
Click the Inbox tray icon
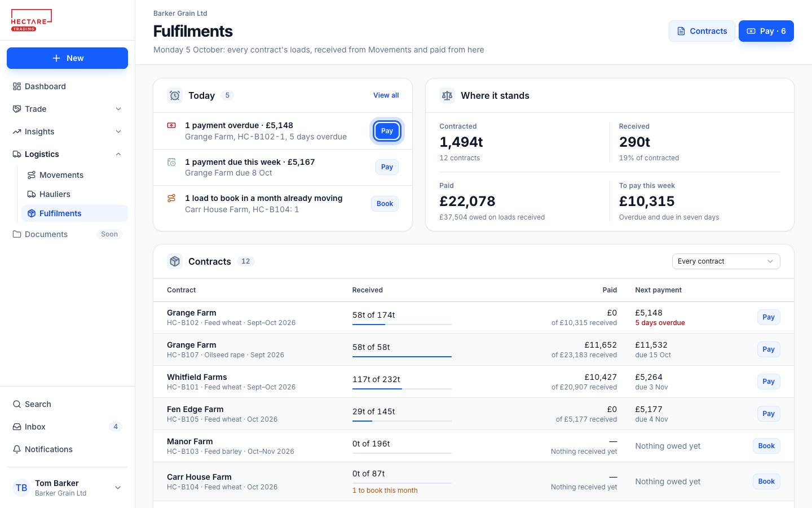click(x=17, y=427)
